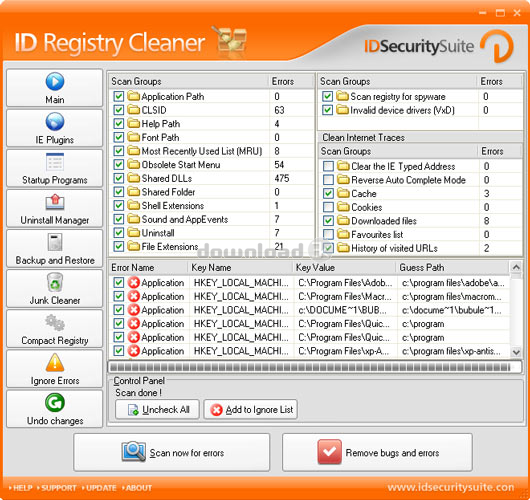Open the Compact Registry gears icon
Screen dimensions: 530x500
[55, 323]
